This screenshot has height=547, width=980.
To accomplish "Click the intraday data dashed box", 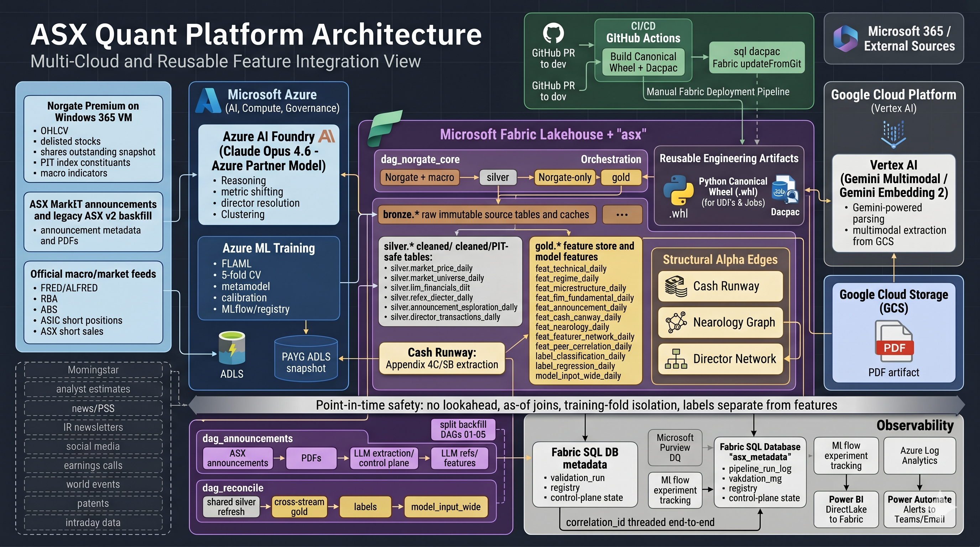I will click(93, 522).
